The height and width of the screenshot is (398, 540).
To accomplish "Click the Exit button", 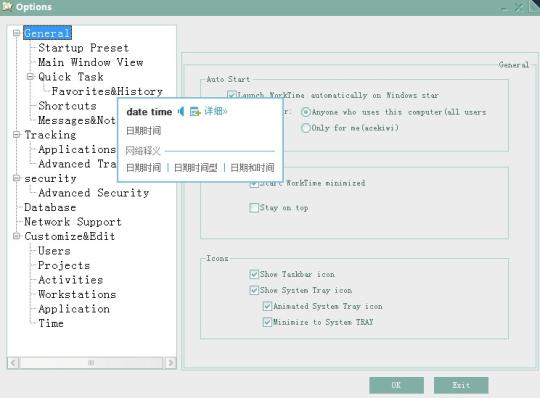I will (461, 385).
